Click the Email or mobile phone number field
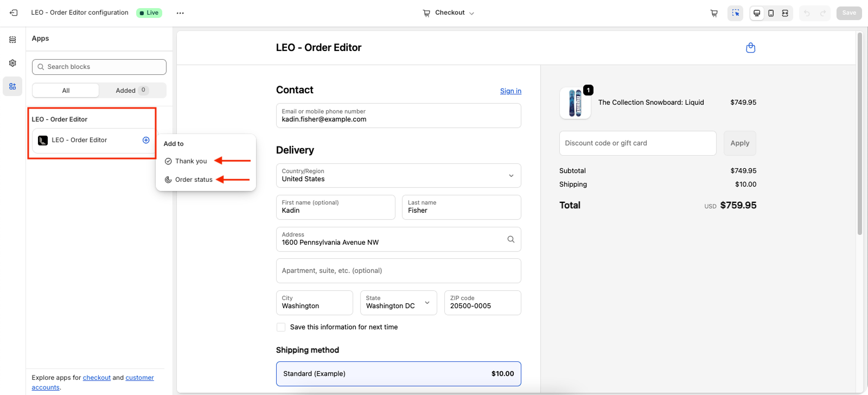 399,116
